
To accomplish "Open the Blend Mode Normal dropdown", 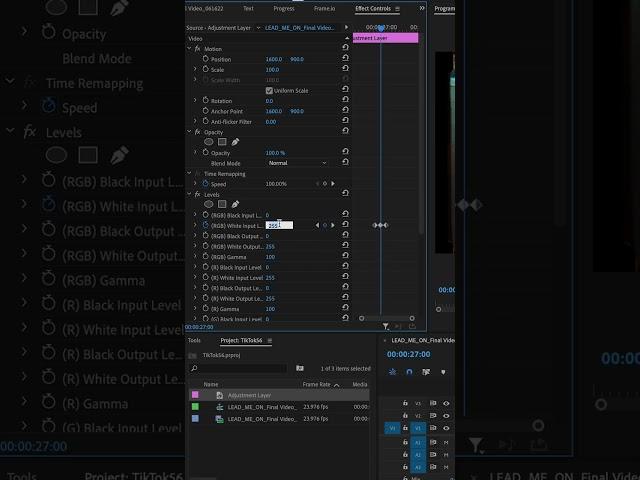I will (x=297, y=163).
